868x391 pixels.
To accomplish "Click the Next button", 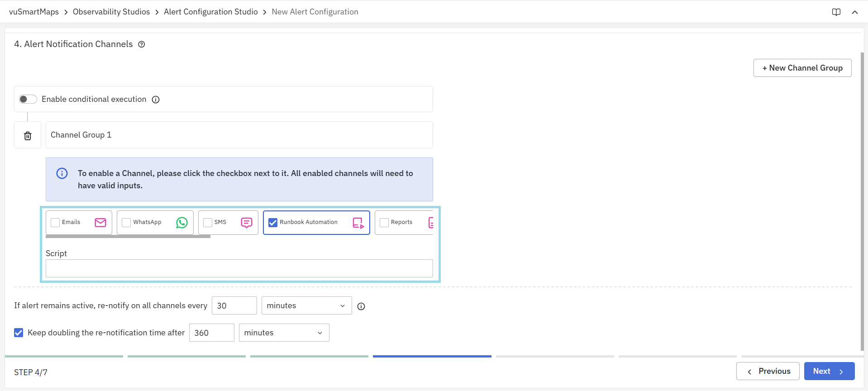I will [829, 371].
